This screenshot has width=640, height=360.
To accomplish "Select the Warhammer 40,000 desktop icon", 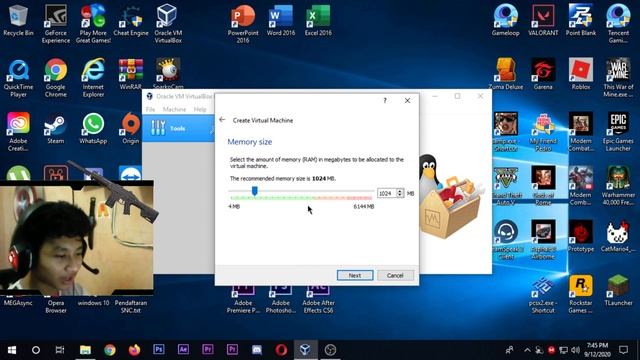I will (618, 185).
